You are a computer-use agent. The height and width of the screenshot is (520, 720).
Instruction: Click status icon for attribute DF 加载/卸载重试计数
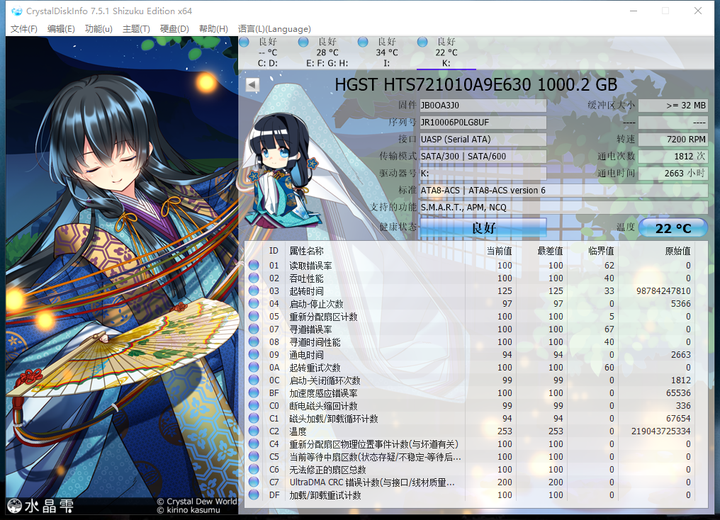pyautogui.click(x=254, y=495)
